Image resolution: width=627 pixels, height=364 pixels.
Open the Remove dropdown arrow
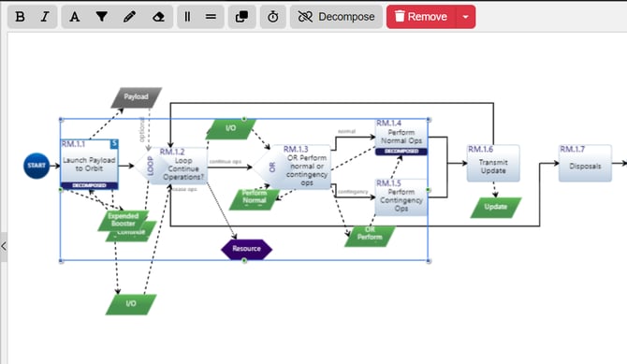465,17
